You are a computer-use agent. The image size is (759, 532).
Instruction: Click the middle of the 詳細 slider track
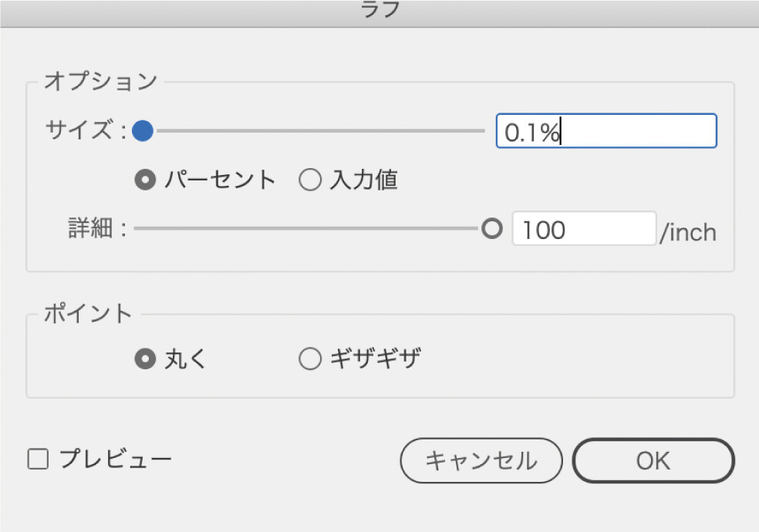pos(309,229)
